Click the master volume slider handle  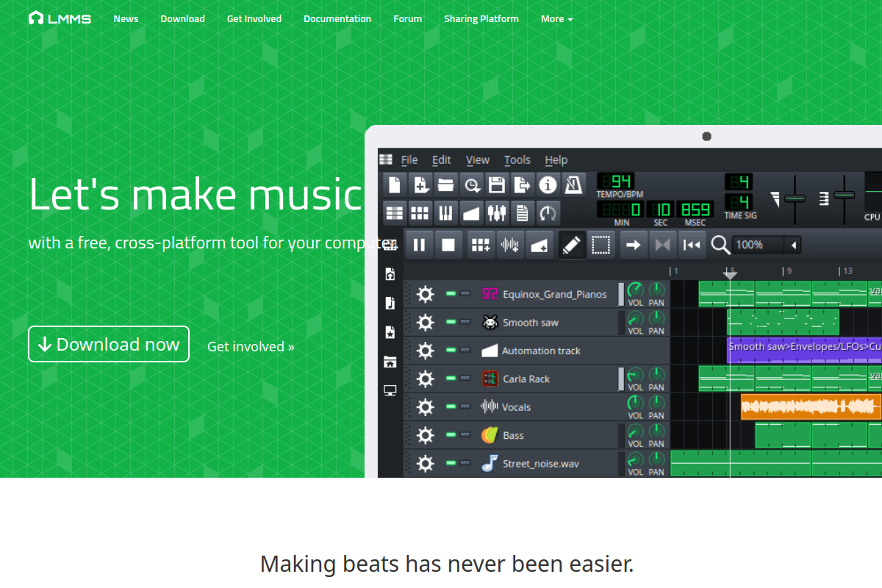click(795, 198)
